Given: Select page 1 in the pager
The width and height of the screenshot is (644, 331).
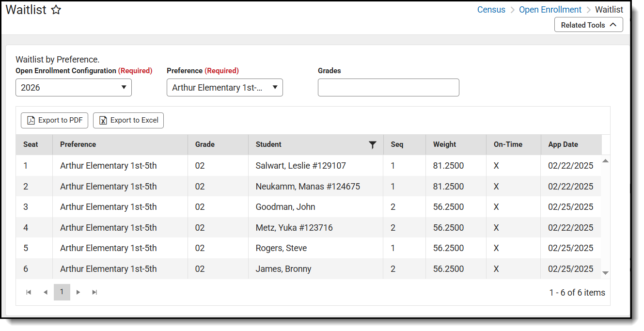Looking at the screenshot, I should (x=62, y=292).
